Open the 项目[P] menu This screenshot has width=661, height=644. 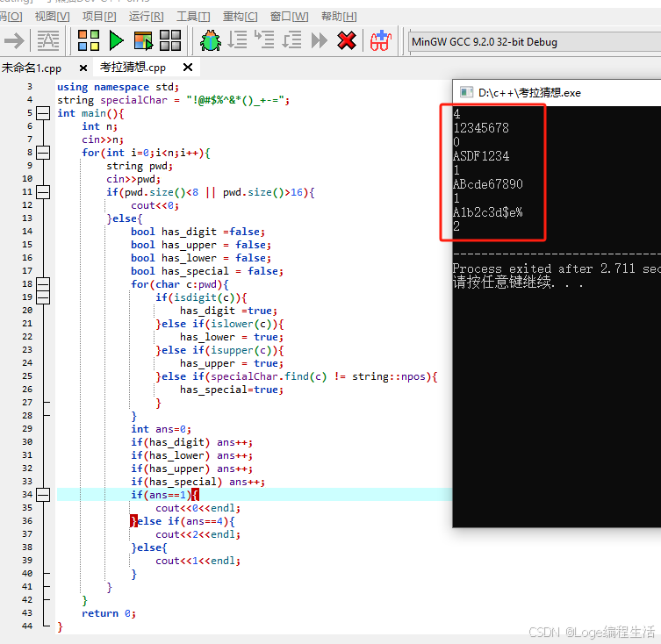tap(99, 17)
